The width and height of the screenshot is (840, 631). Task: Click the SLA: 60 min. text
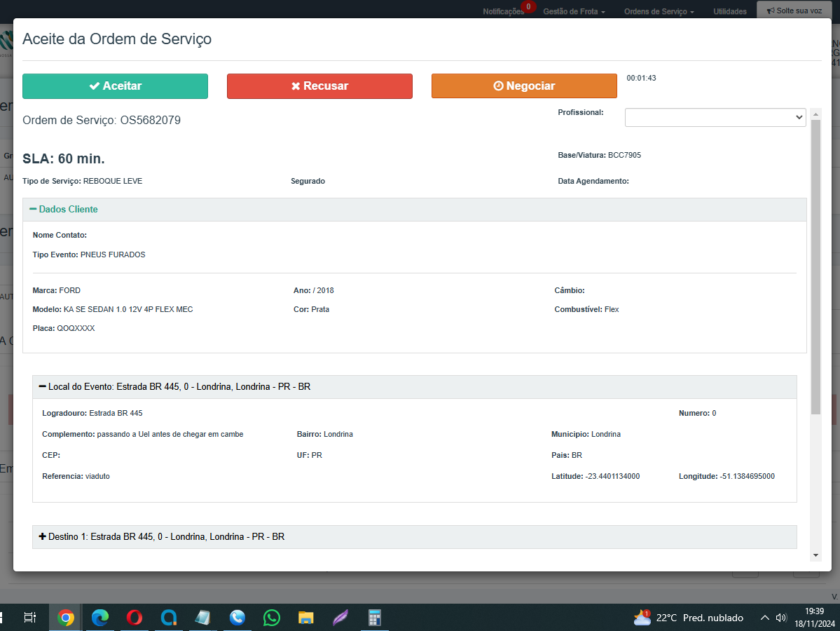(x=63, y=158)
